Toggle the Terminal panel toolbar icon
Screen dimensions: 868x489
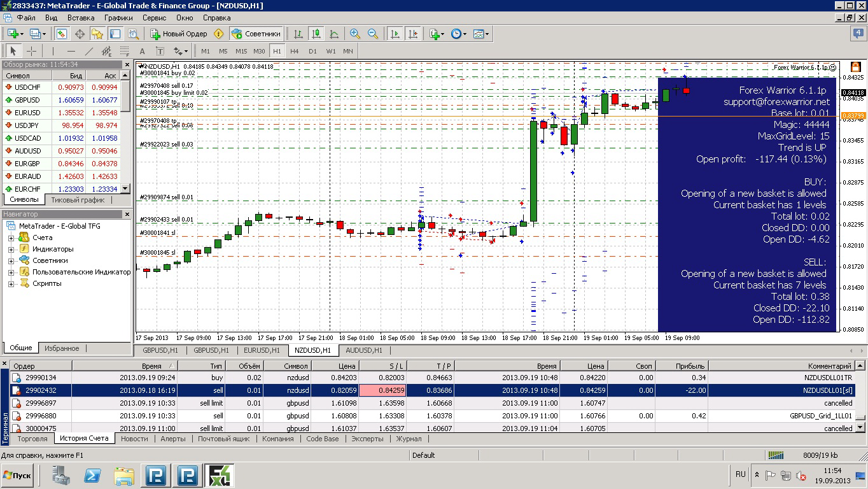115,34
